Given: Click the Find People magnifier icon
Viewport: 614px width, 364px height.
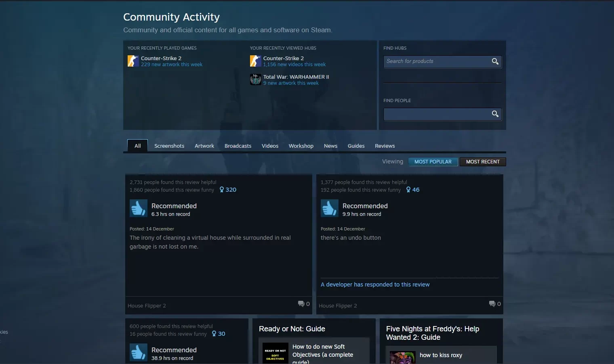Looking at the screenshot, I should pos(495,114).
